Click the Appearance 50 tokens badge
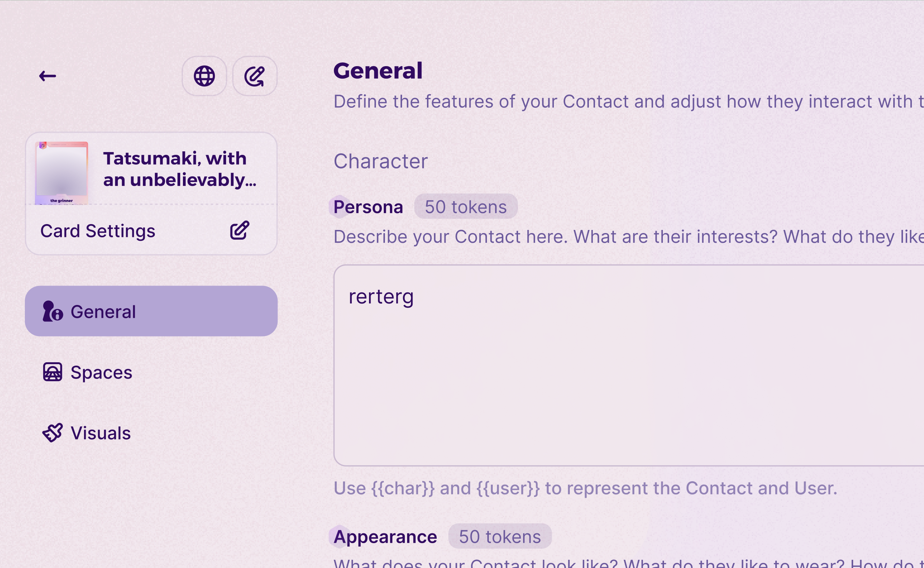This screenshot has width=924, height=568. point(500,536)
